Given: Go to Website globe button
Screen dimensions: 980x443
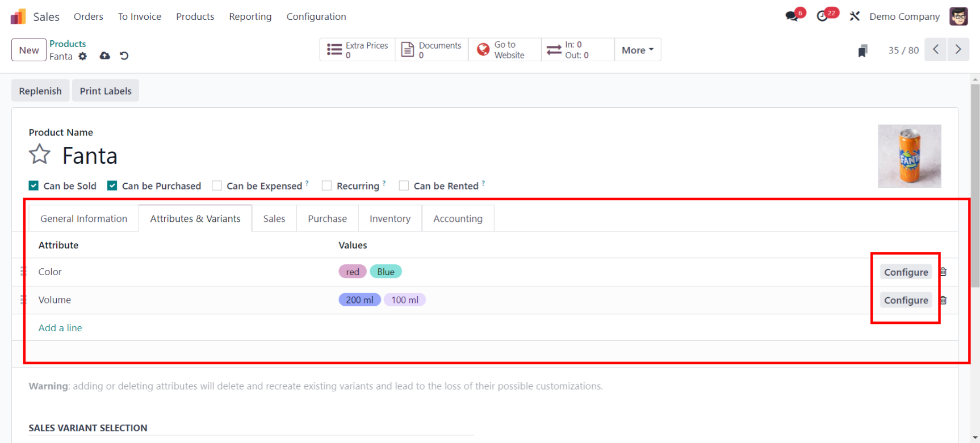Looking at the screenshot, I should 505,50.
